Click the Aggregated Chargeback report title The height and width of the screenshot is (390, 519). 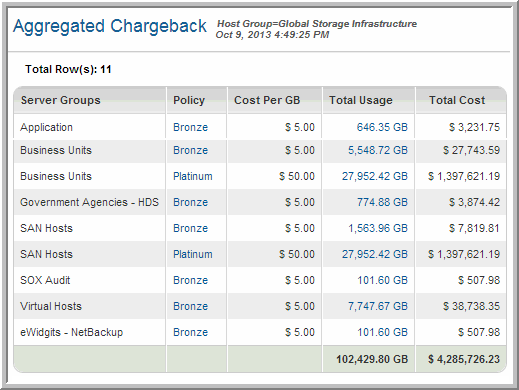(110, 27)
